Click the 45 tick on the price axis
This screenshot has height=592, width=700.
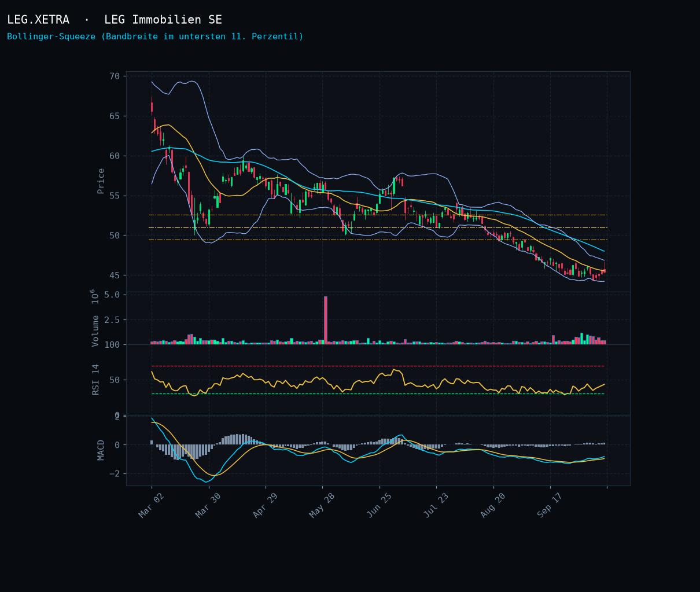[x=115, y=275]
